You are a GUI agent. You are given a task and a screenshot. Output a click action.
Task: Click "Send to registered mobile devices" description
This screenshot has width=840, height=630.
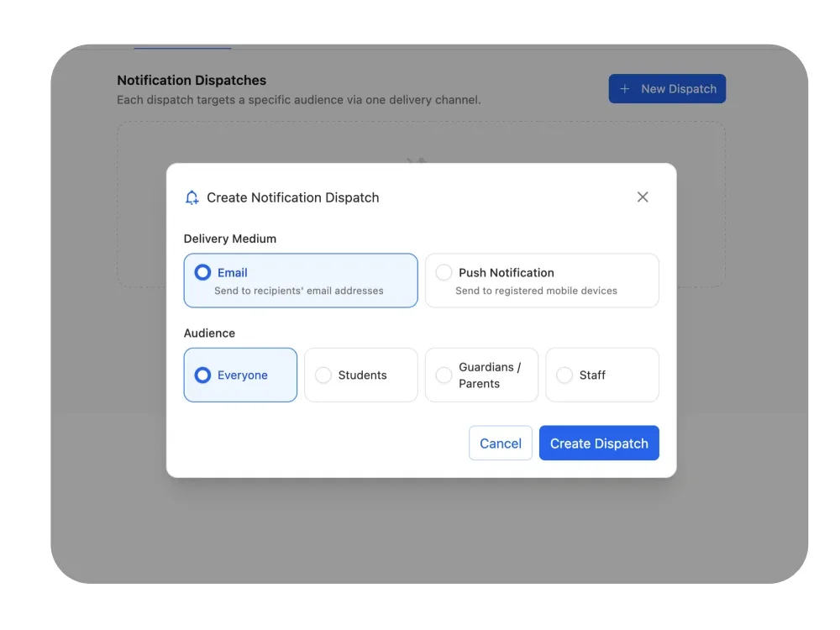pyautogui.click(x=536, y=291)
